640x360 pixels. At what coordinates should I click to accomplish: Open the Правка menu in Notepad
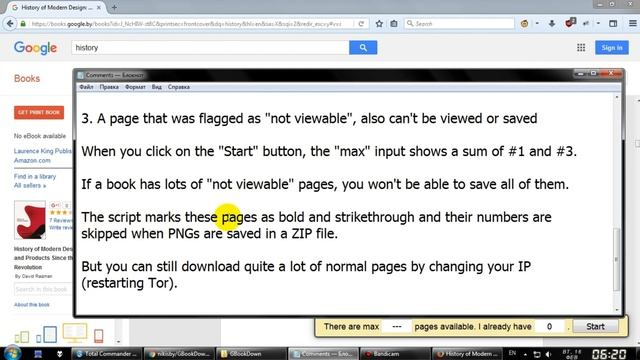(109, 87)
